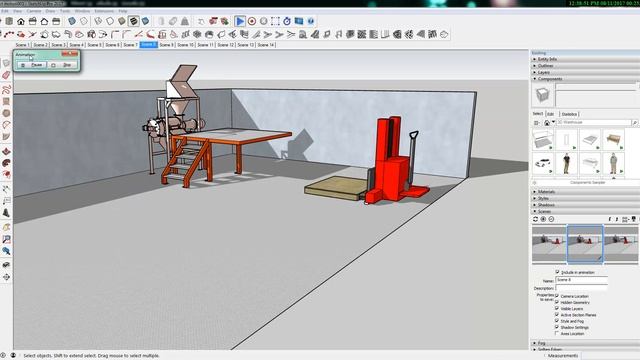Click the blue stopwatch timer toolbar icon
The width and height of the screenshot is (640, 360).
tap(287, 21)
